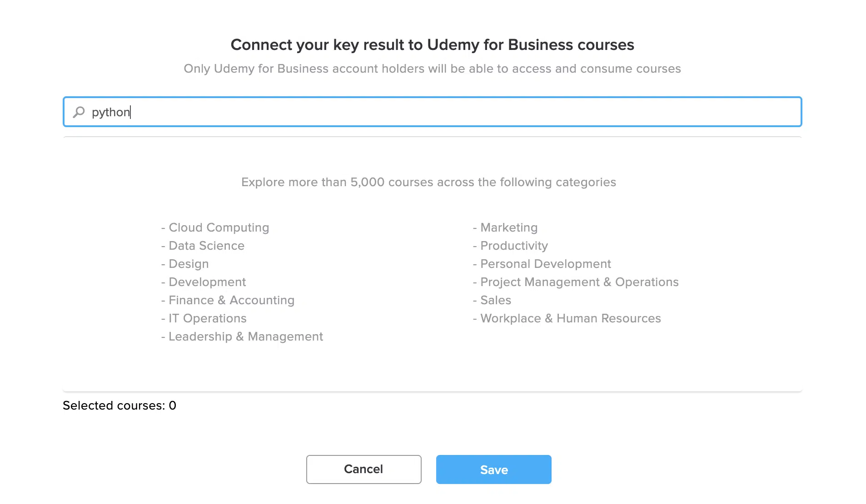Viewport: 866px width, 504px height.
Task: Click the magnifier search icon
Action: pos(79,112)
